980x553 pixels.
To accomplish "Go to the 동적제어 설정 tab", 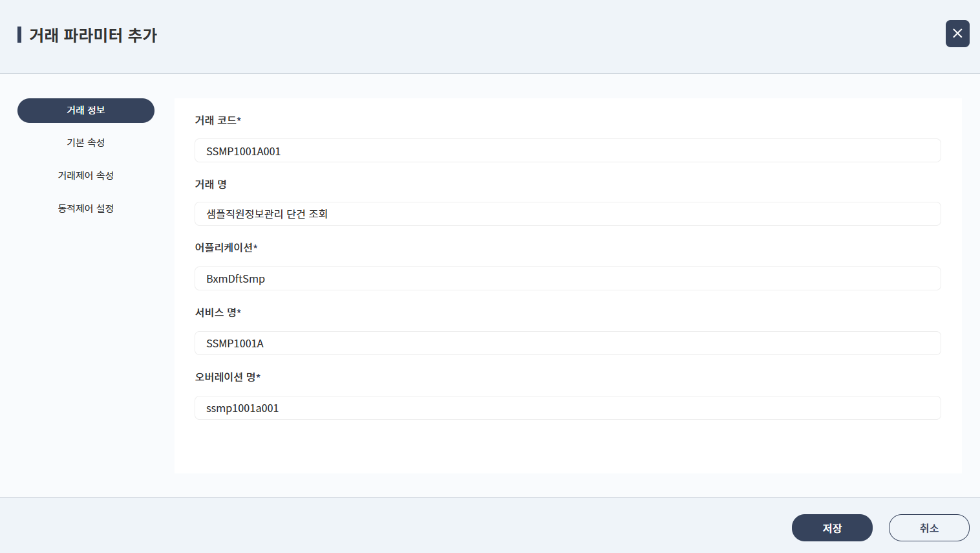I will click(86, 209).
